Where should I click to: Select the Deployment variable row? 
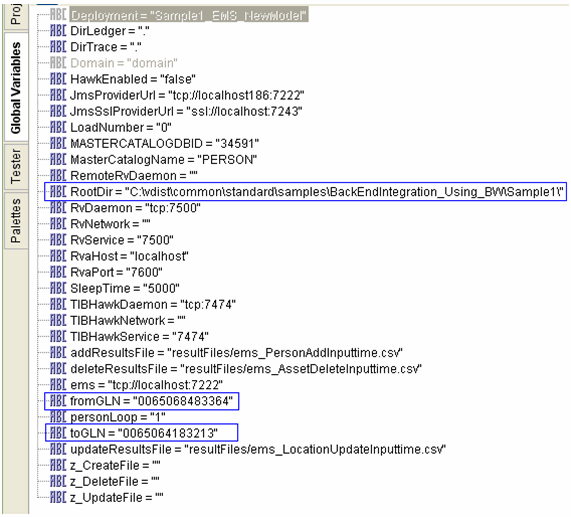pos(189,15)
